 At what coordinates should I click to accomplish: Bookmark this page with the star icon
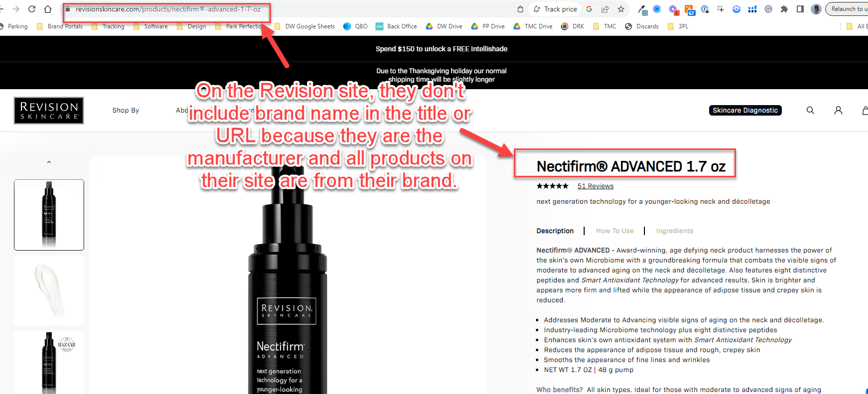point(621,9)
